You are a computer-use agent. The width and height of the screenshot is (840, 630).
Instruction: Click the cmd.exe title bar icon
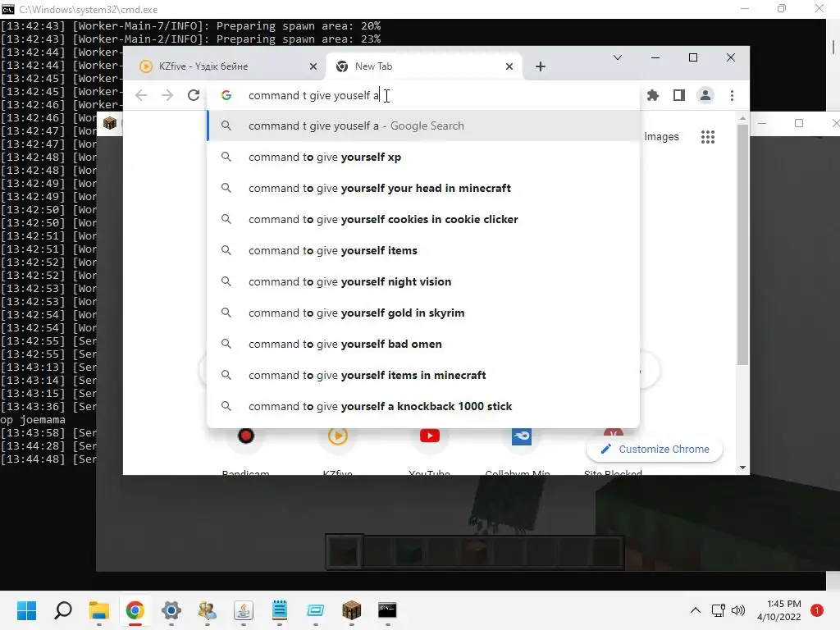[x=8, y=9]
